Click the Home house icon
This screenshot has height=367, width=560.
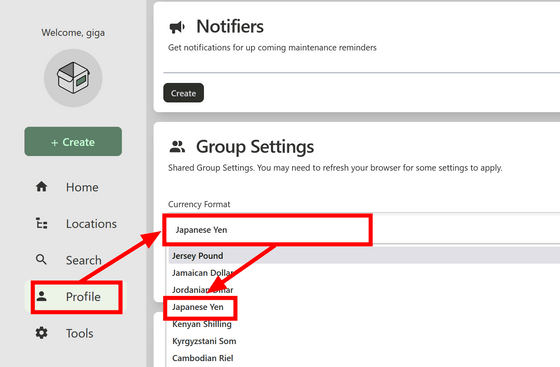[41, 187]
